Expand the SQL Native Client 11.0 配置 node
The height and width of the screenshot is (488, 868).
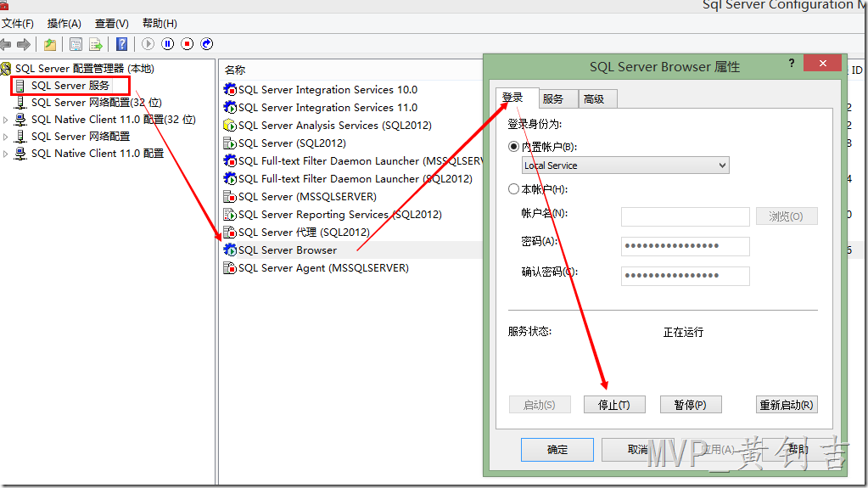coord(6,154)
